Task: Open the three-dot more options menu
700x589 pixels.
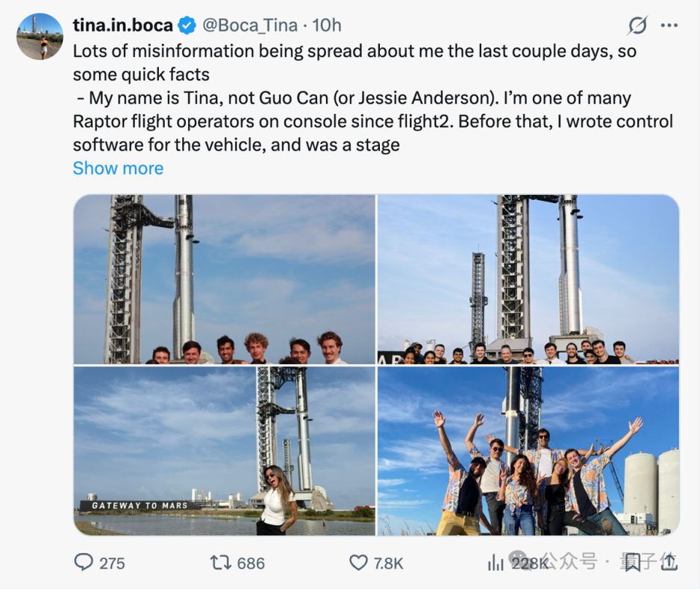Action: (x=669, y=25)
